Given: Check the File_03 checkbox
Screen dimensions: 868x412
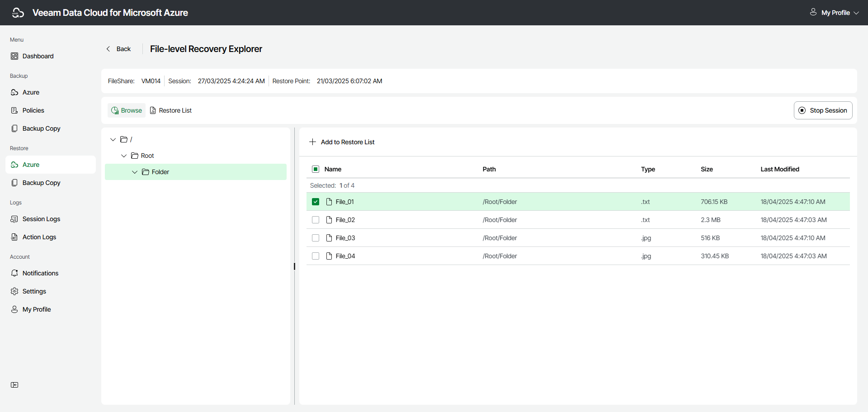Looking at the screenshot, I should pyautogui.click(x=316, y=238).
